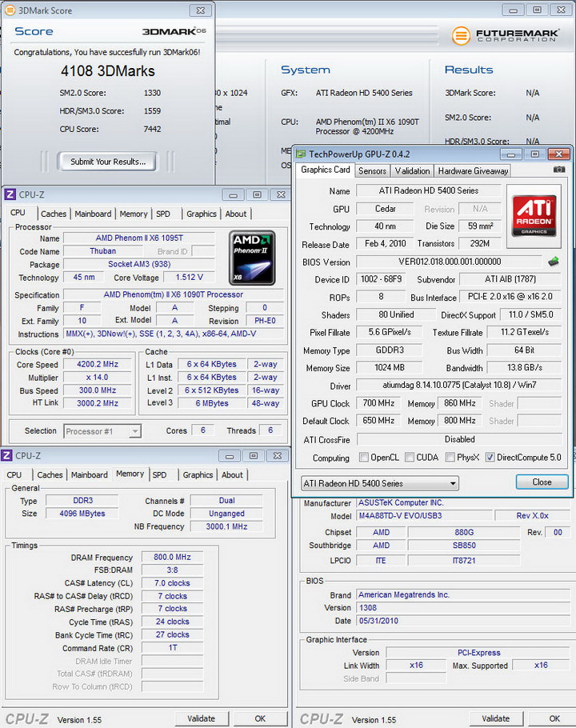Enable the CUDA checkbox
The image size is (576, 728).
(410, 458)
